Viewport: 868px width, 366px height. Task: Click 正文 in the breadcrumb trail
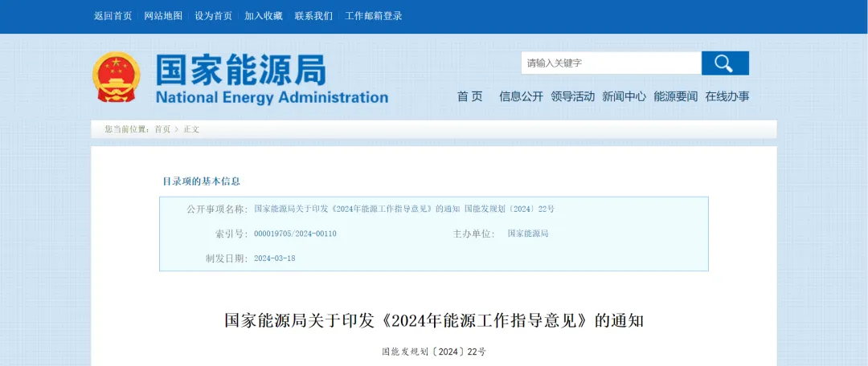pyautogui.click(x=191, y=129)
